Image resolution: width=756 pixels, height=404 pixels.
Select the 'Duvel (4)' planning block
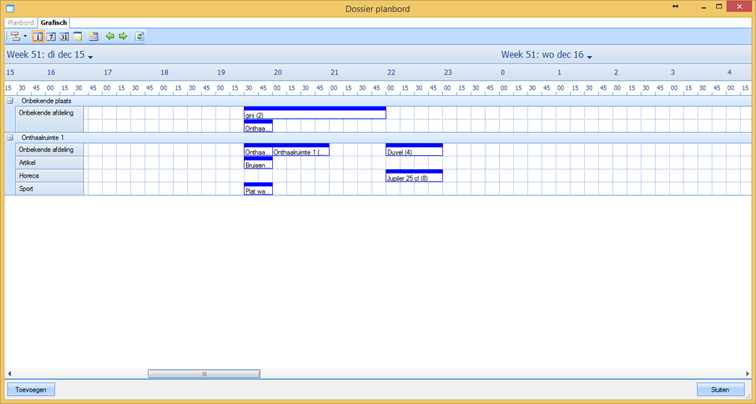click(414, 151)
